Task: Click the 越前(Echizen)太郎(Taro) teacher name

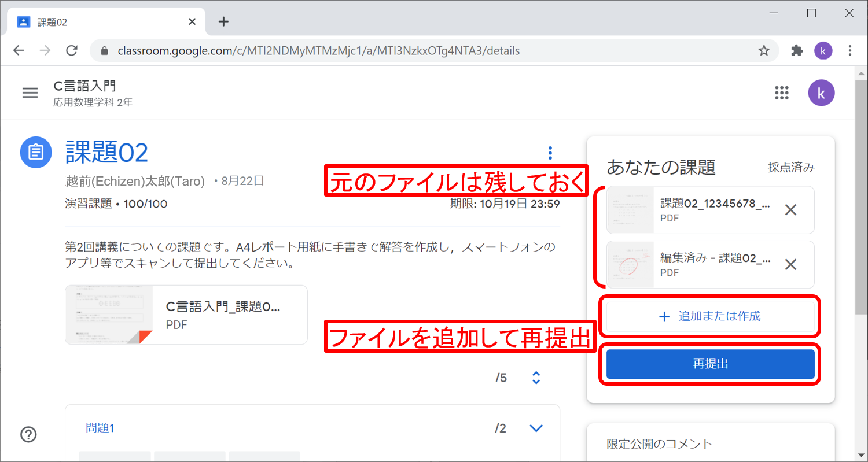Action: coord(135,181)
